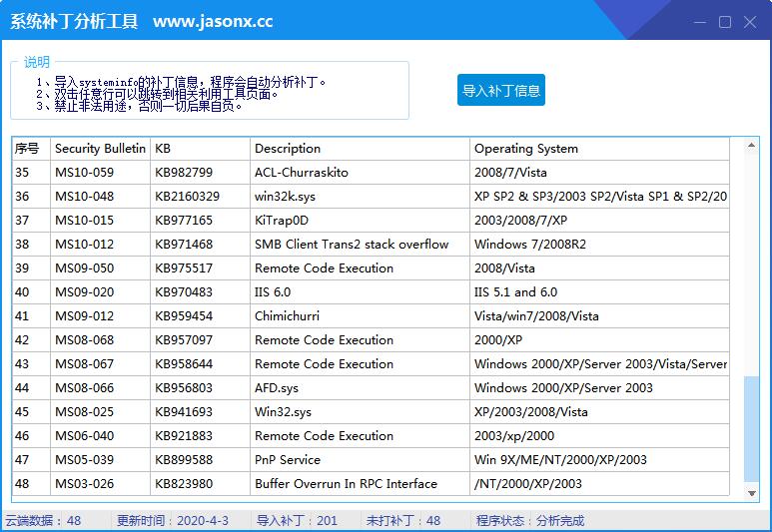Click the Operating System column header
Screen dimensions: 772x532
point(599,149)
